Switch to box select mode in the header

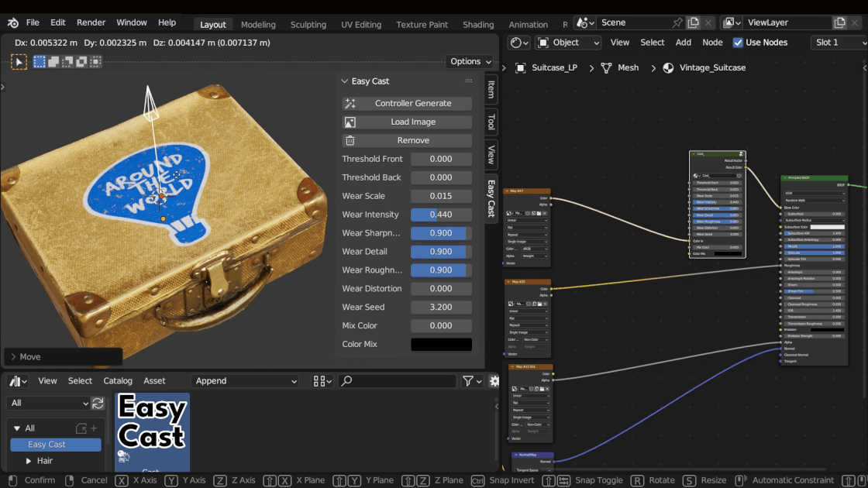(x=40, y=61)
